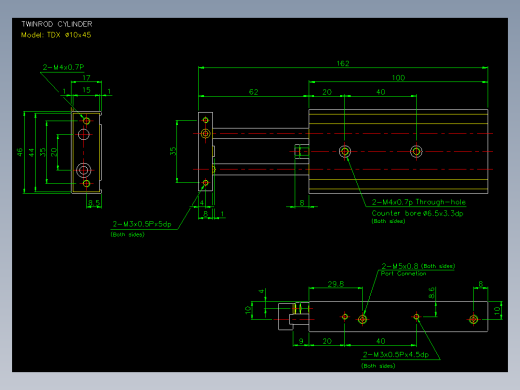Click "(Both sides)" under 2-M3x0.5Px4.5dp
The width and height of the screenshot is (520, 390).
(x=378, y=366)
